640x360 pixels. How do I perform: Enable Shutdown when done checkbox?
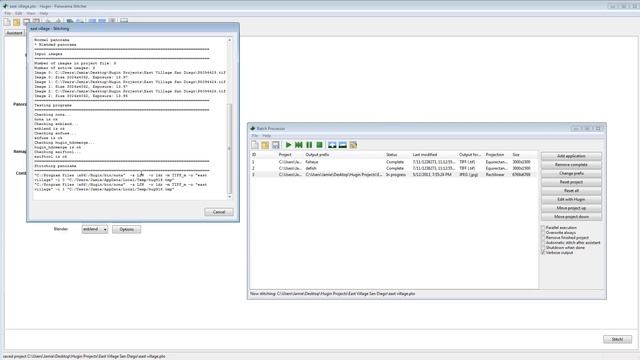pyautogui.click(x=543, y=248)
